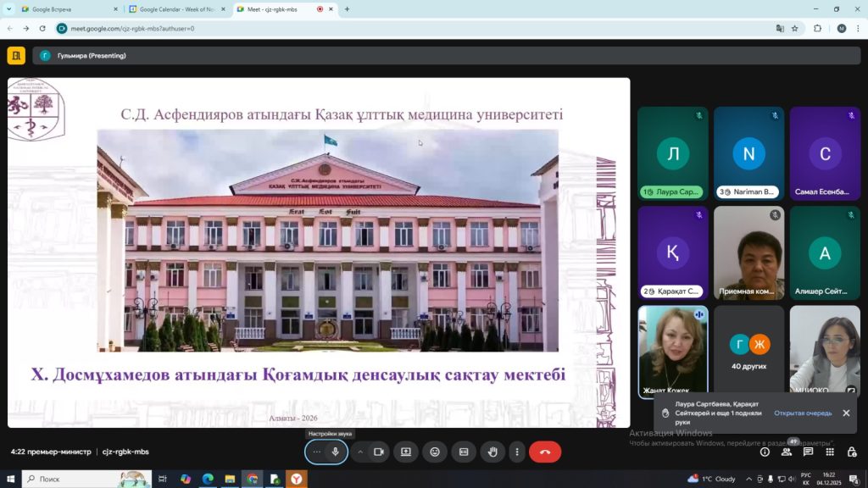This screenshot has width=868, height=488.
Task: Raise your hand in the meeting
Action: click(x=492, y=452)
